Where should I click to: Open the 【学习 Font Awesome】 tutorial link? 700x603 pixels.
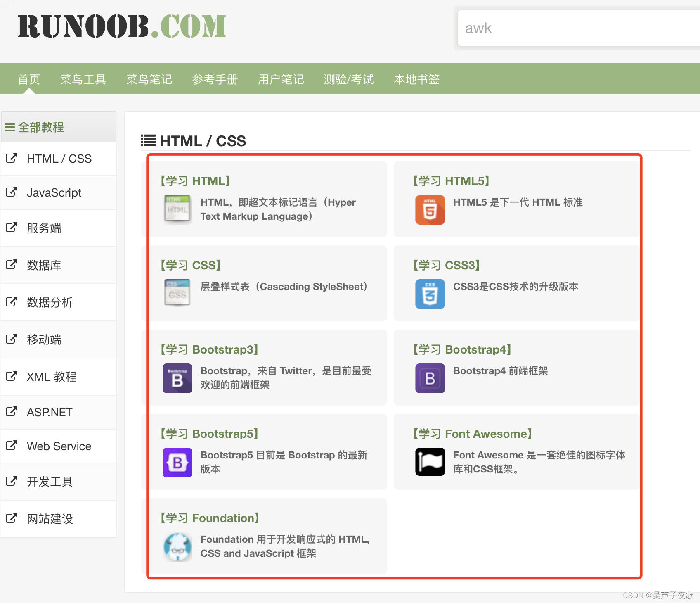[473, 434]
